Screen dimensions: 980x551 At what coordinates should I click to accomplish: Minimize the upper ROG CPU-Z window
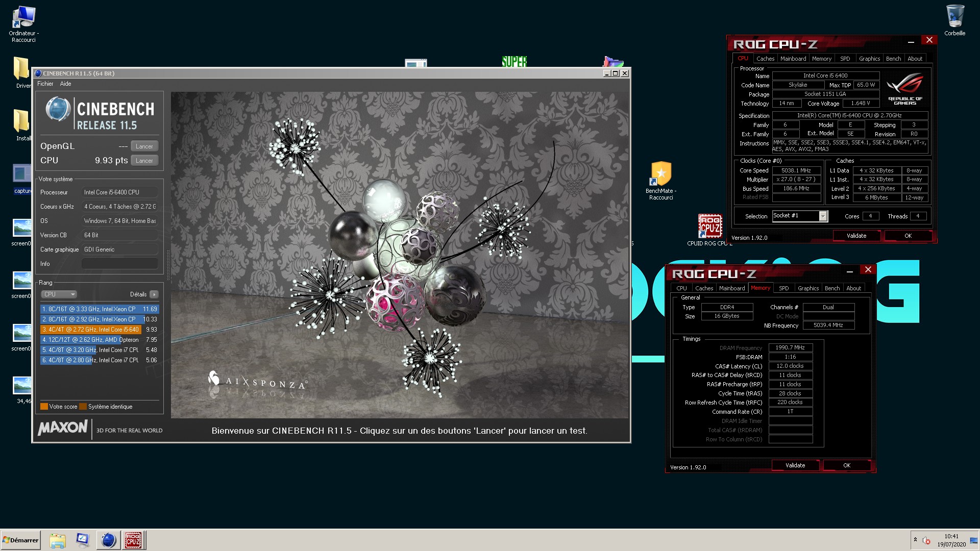point(911,42)
